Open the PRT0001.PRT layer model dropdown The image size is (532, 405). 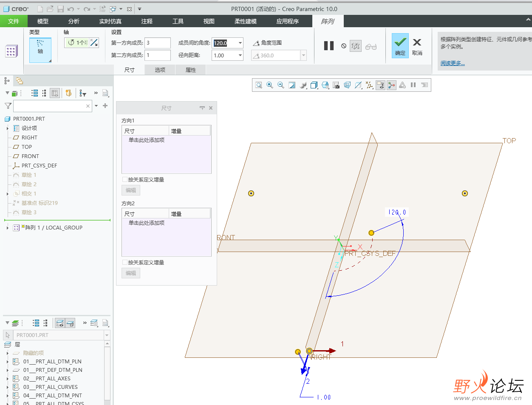tap(107, 335)
